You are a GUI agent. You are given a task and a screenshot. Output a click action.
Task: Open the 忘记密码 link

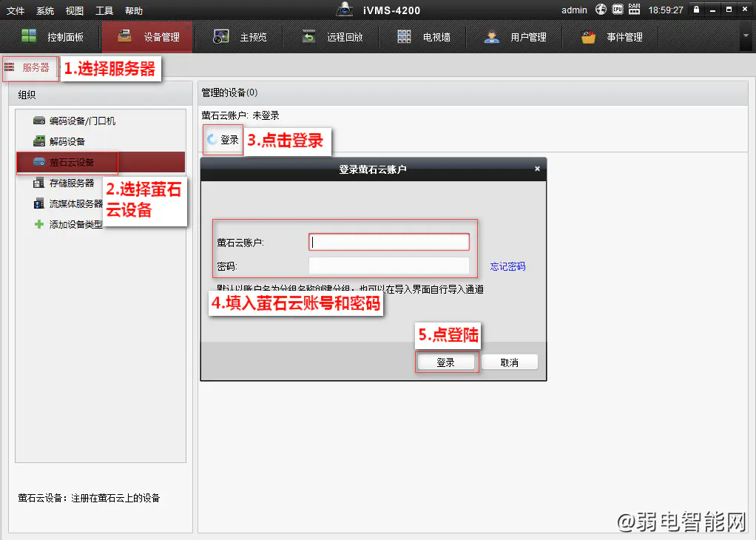click(x=507, y=266)
